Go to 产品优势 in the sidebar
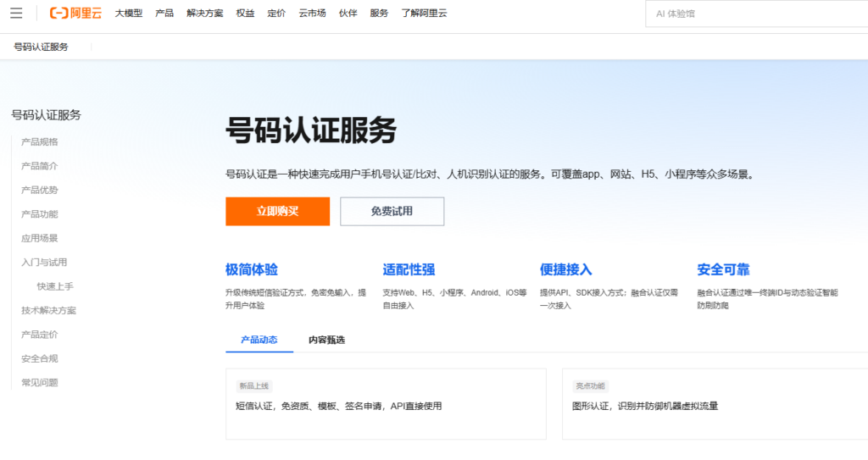The width and height of the screenshot is (868, 460). (39, 190)
